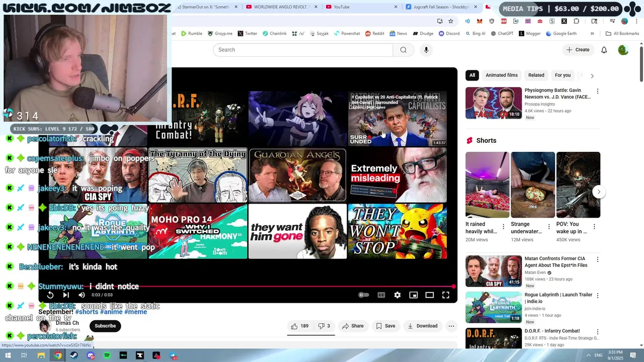This screenshot has height=362, width=644.
Task: Open Spotify from the taskbar
Action: 107,355
